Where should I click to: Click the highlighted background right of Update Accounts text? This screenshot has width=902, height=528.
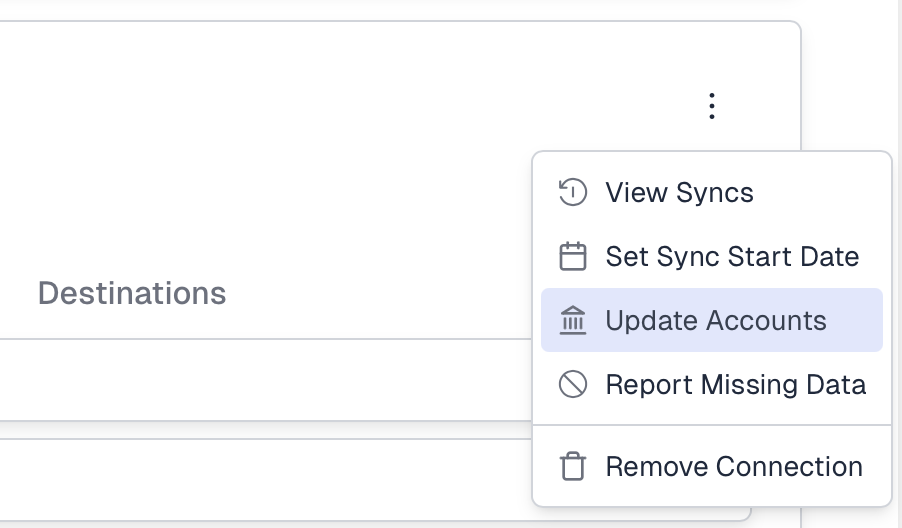pos(855,321)
